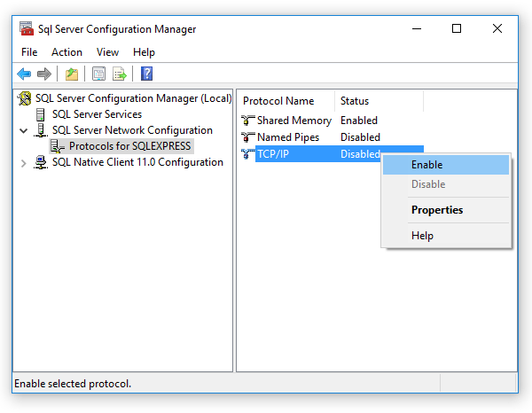Click the grey forward arrow
This screenshot has width=532, height=413.
tap(44, 74)
